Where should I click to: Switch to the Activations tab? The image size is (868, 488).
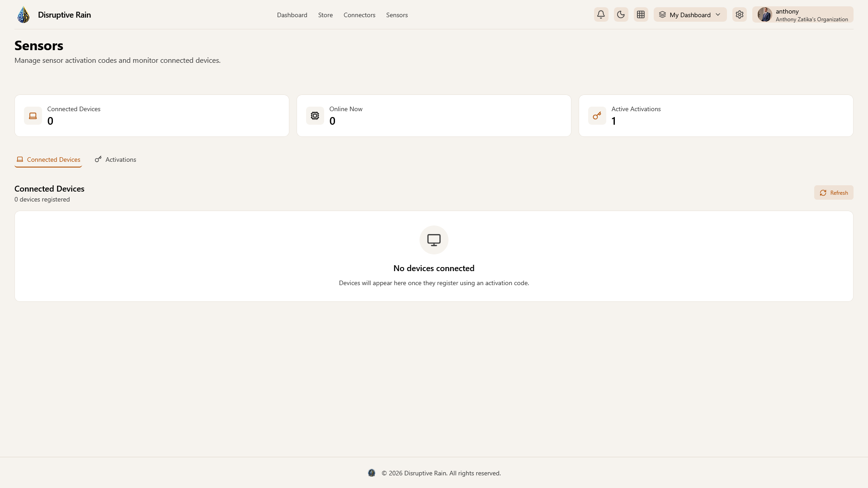point(116,160)
